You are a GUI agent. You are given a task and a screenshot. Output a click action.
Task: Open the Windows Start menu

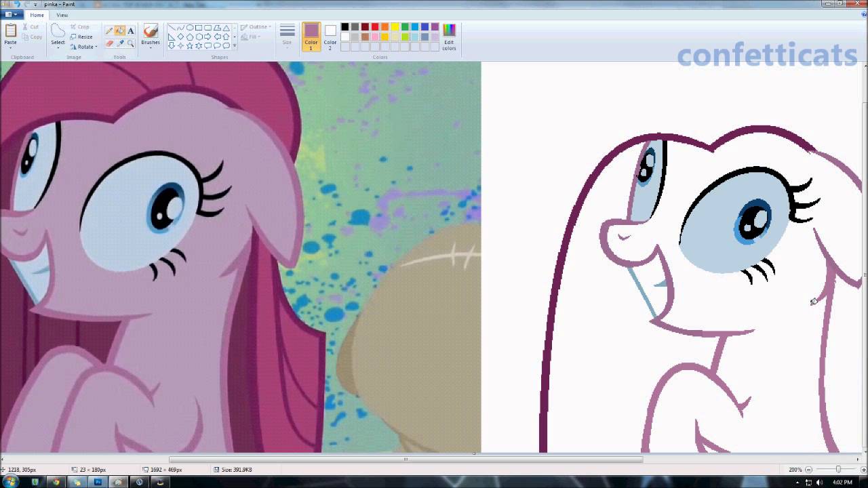(10, 481)
